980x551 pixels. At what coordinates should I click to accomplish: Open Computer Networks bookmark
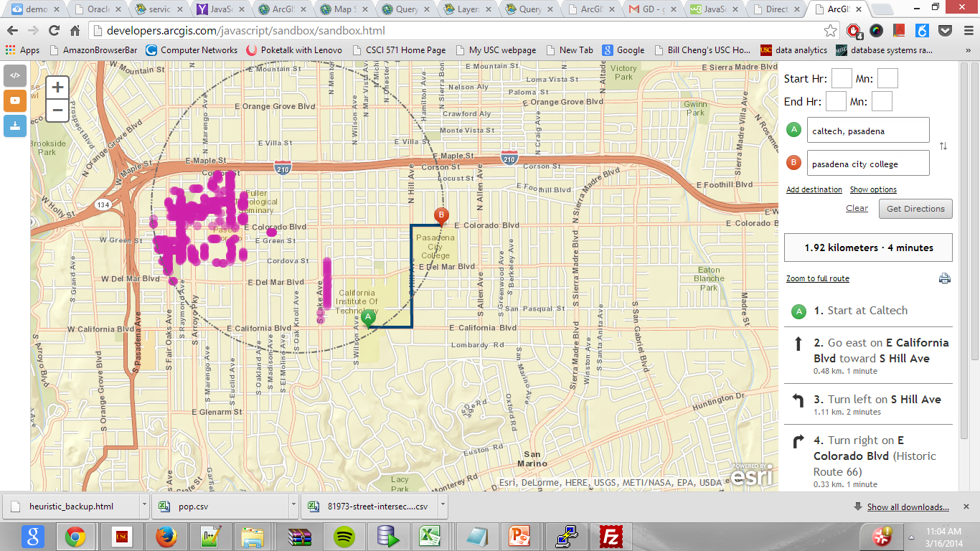click(x=192, y=50)
